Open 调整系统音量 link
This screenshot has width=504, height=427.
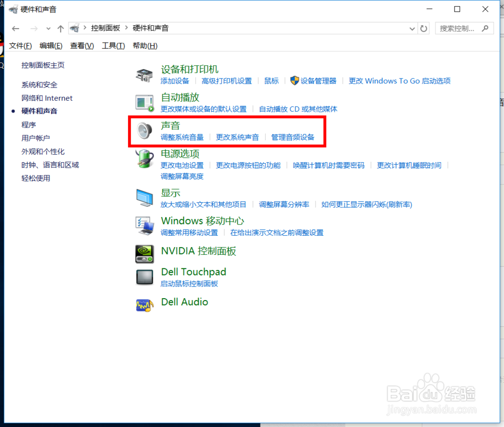point(182,137)
